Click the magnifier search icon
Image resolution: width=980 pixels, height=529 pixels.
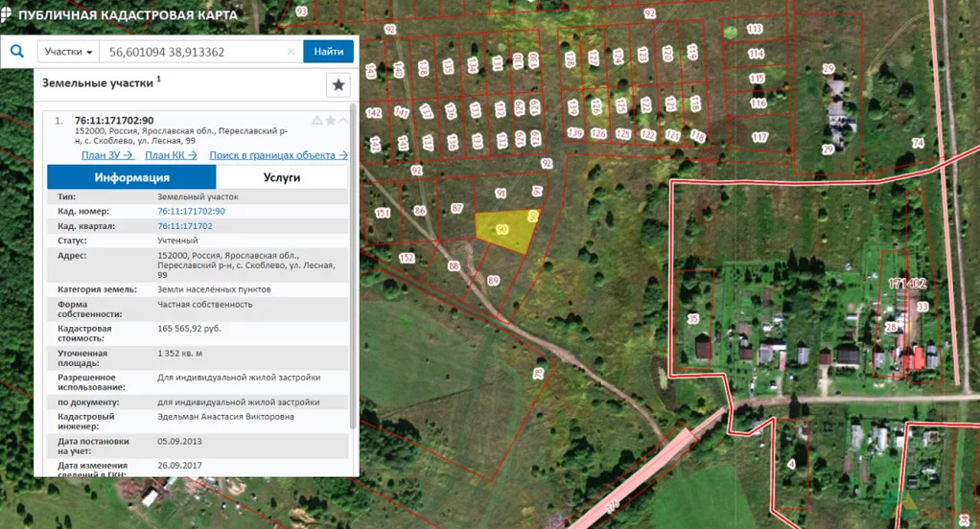pos(17,51)
